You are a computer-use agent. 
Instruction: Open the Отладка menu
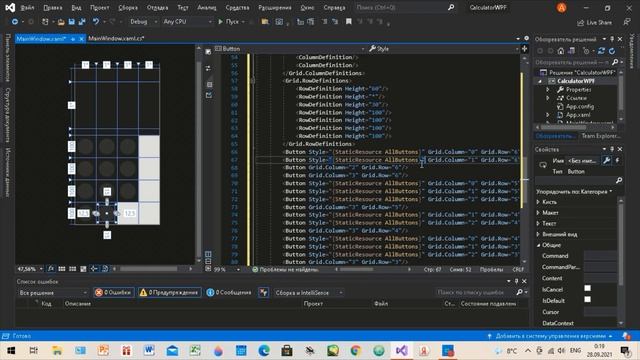pos(157,8)
